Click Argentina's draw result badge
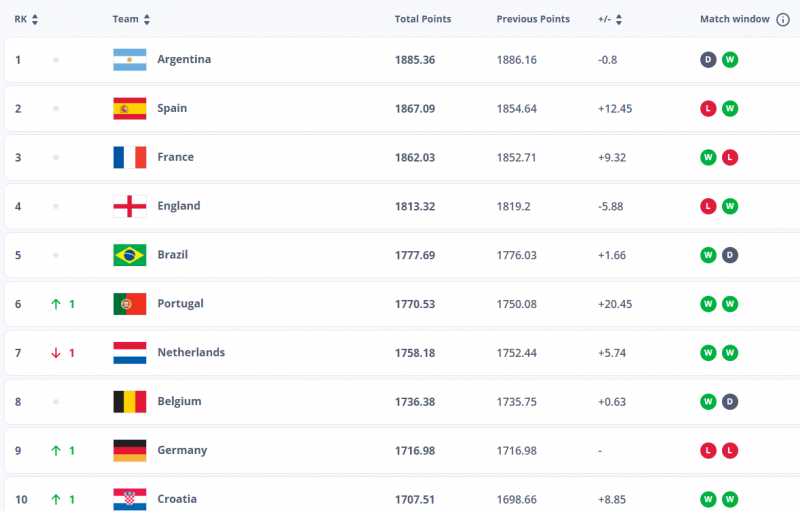800x511 pixels. [708, 60]
